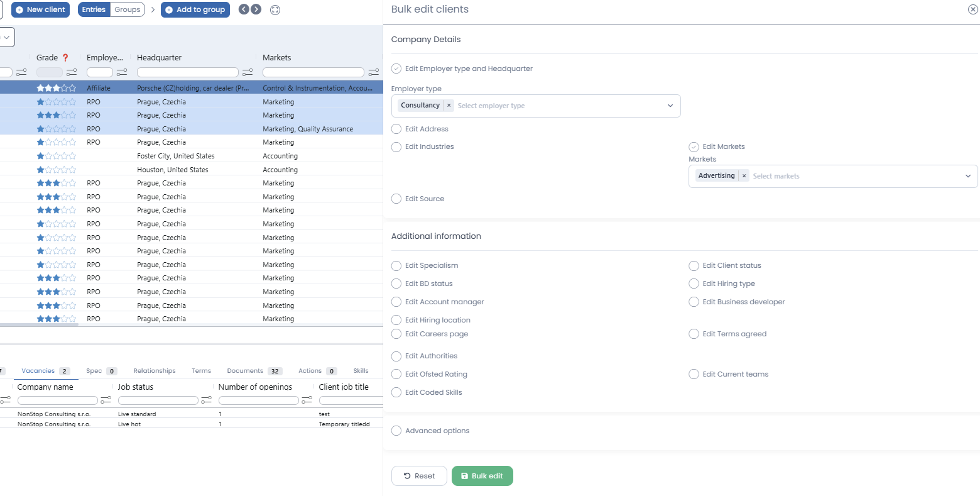The image size is (980, 496).
Task: Expand the Employer type dropdown arrow
Action: point(670,106)
